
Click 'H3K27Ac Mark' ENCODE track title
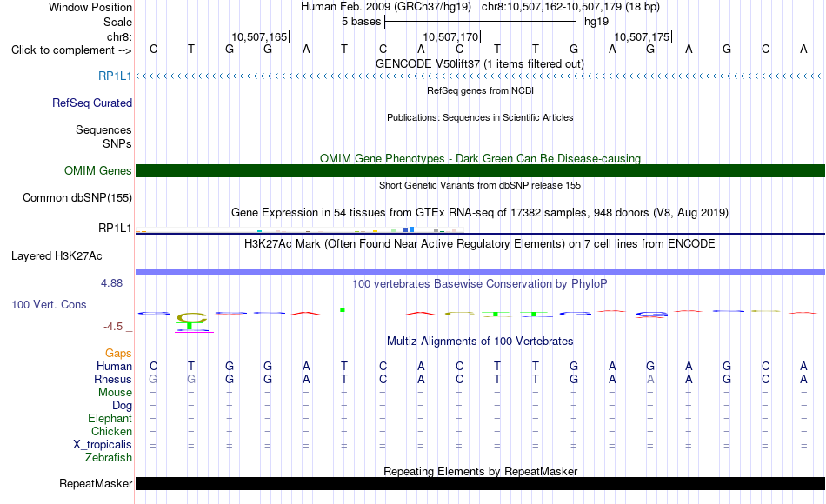pos(480,244)
